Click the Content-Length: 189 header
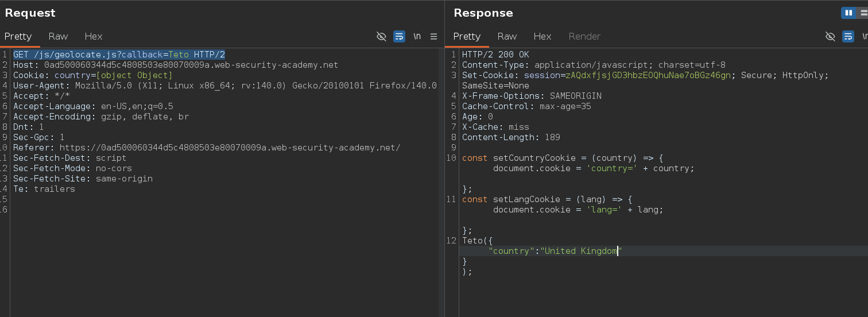The image size is (868, 317). pos(511,137)
